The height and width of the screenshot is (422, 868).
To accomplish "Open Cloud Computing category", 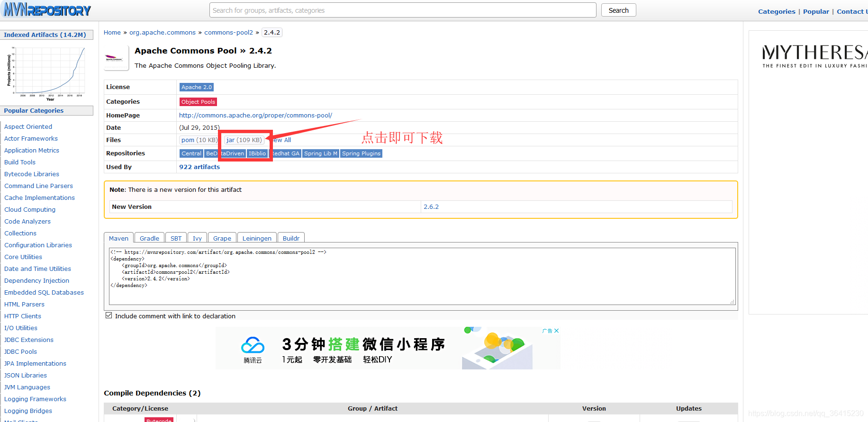I will [x=30, y=209].
